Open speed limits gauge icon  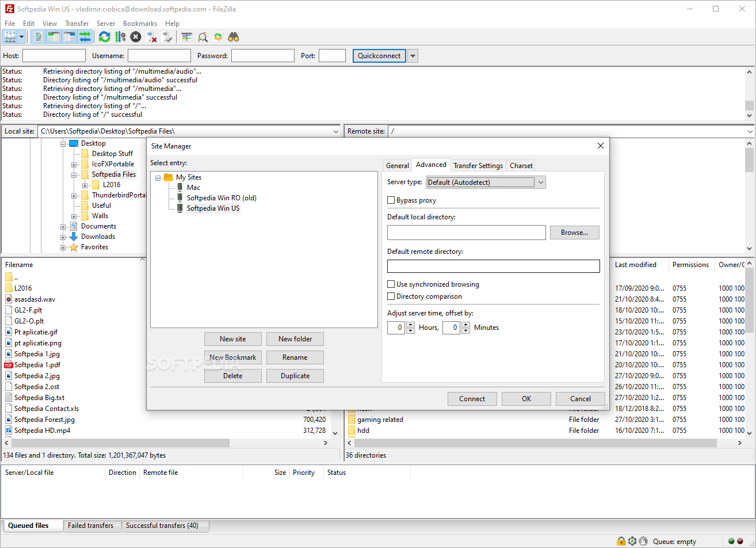pyautogui.click(x=643, y=541)
